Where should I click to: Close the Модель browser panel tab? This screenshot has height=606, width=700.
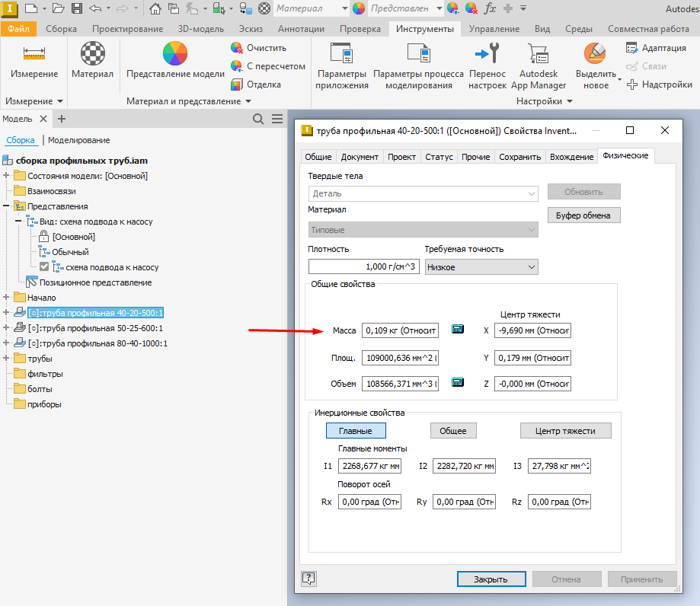(x=43, y=119)
